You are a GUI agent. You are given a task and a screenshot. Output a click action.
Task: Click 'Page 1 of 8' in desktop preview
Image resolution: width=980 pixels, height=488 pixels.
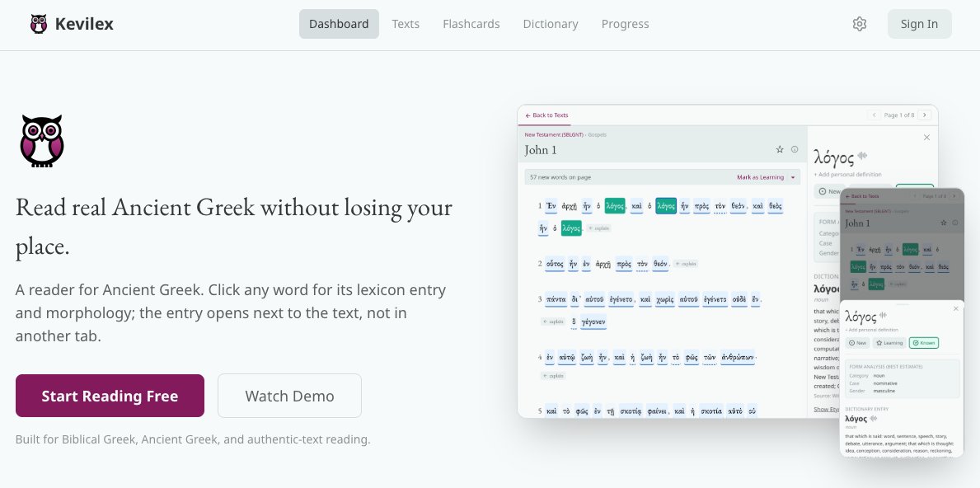tap(898, 115)
